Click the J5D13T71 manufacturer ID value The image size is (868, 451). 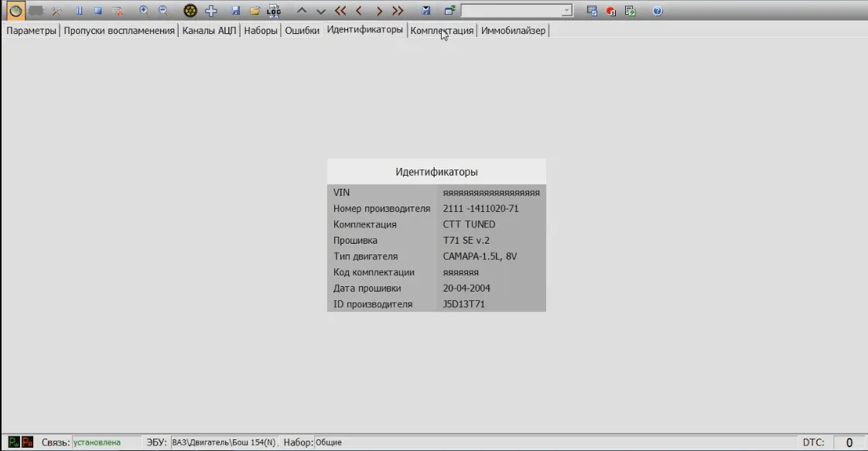[464, 304]
